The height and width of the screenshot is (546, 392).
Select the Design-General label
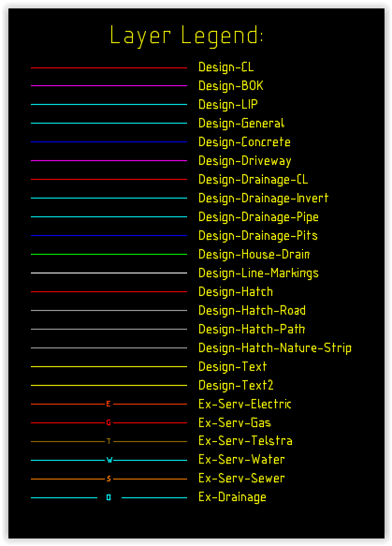coord(241,124)
